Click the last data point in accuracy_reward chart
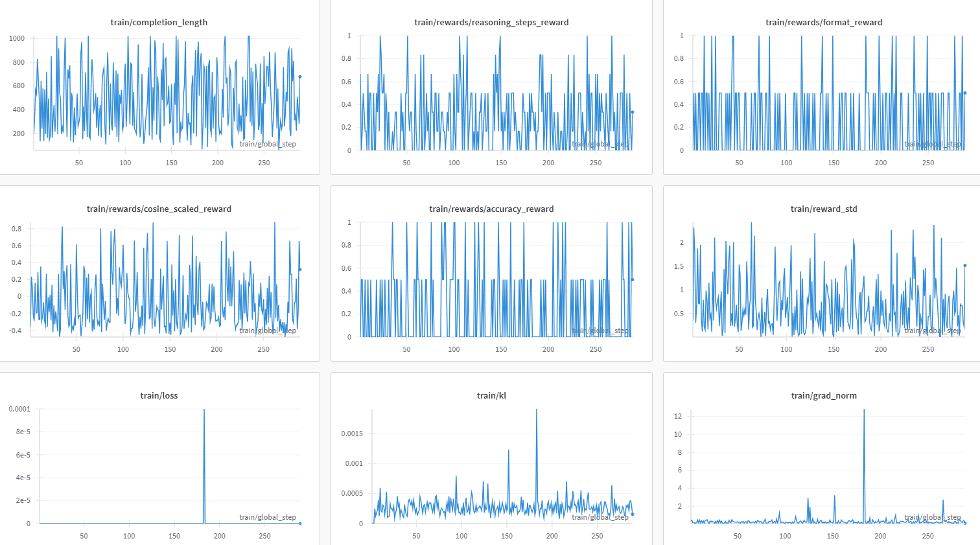Screen dimensions: 980x545 (x=633, y=279)
